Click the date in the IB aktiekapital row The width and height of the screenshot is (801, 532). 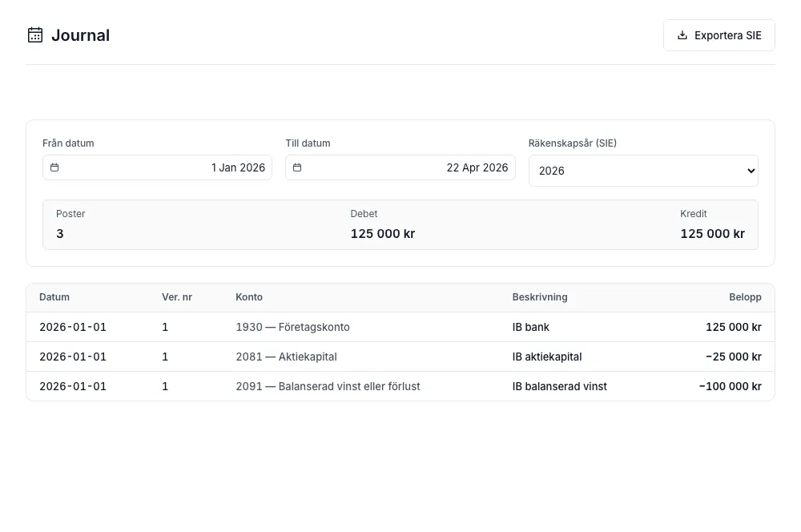click(73, 357)
